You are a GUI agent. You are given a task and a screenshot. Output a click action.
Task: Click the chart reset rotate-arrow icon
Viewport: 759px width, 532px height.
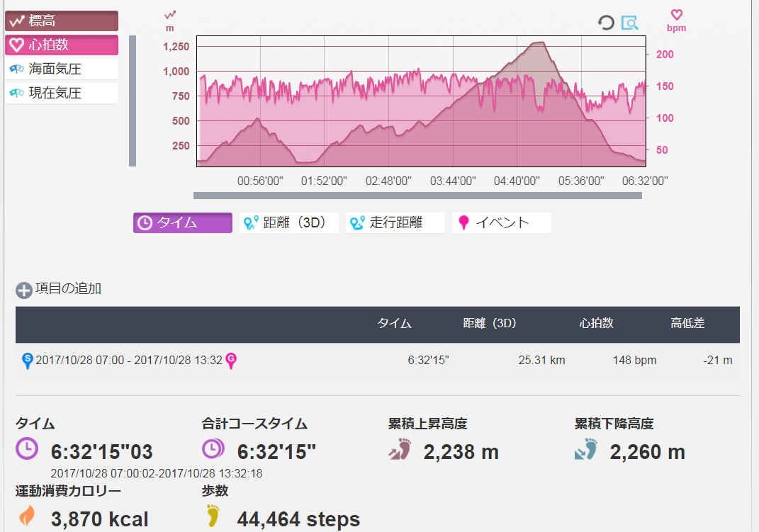(606, 23)
